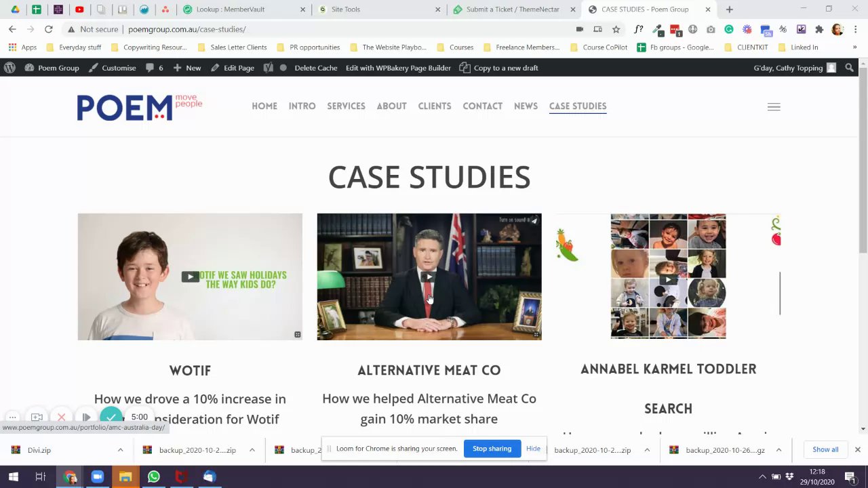Open the Chrome extensions puzzle menu

(819, 29)
